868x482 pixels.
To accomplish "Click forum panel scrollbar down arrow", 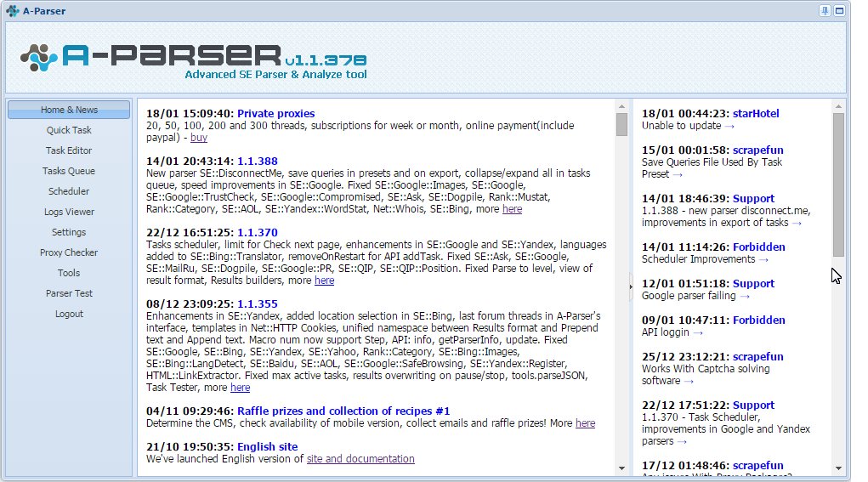I will [x=838, y=468].
